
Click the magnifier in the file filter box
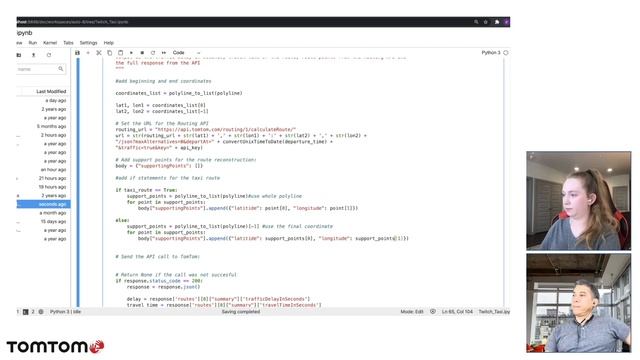(60, 69)
